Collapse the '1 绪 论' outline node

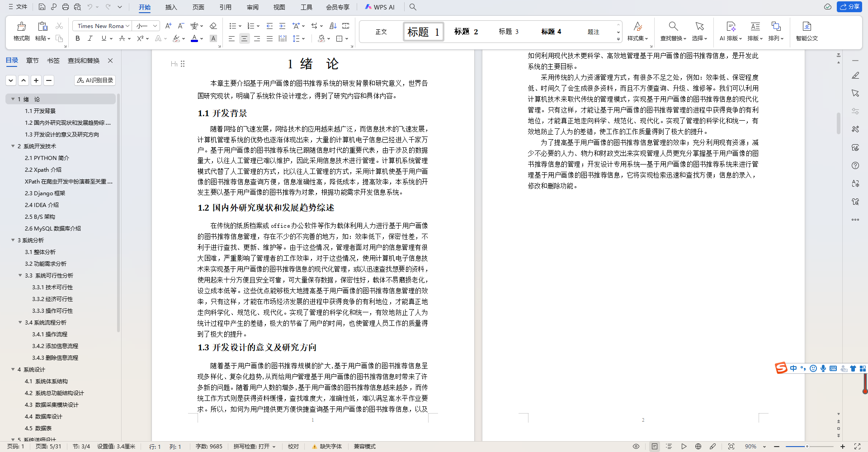coord(13,99)
